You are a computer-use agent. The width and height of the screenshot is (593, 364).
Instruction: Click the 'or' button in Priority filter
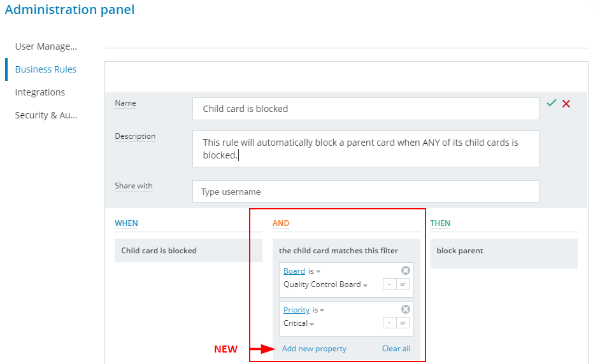click(403, 323)
